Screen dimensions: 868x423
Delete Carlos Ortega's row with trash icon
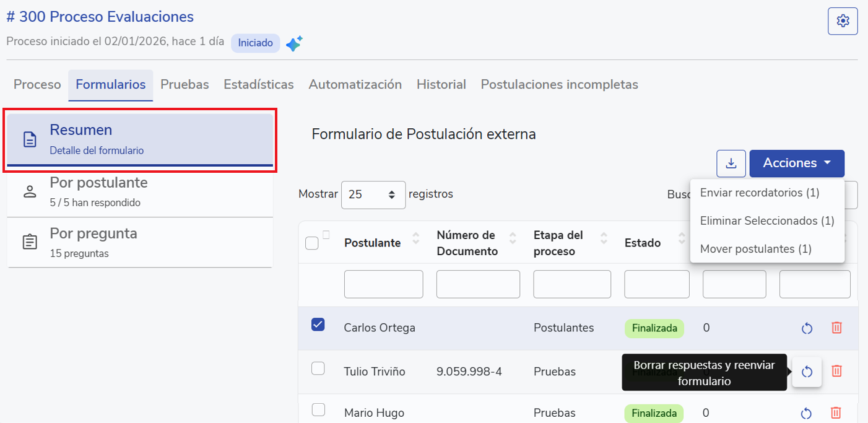(836, 328)
